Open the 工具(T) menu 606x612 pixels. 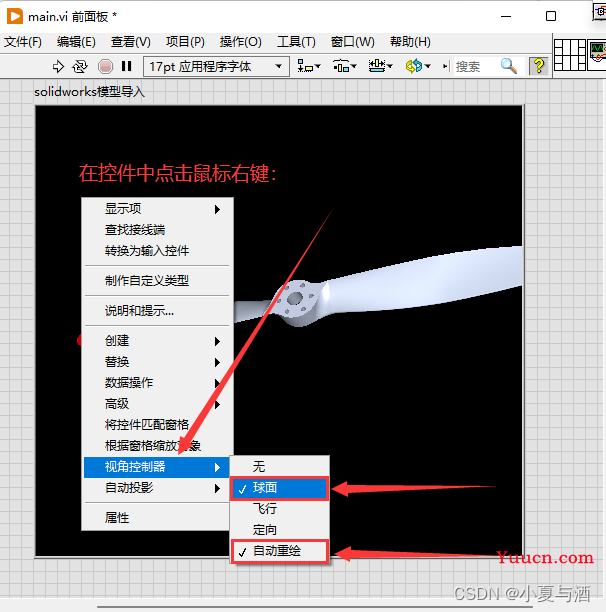click(x=296, y=41)
